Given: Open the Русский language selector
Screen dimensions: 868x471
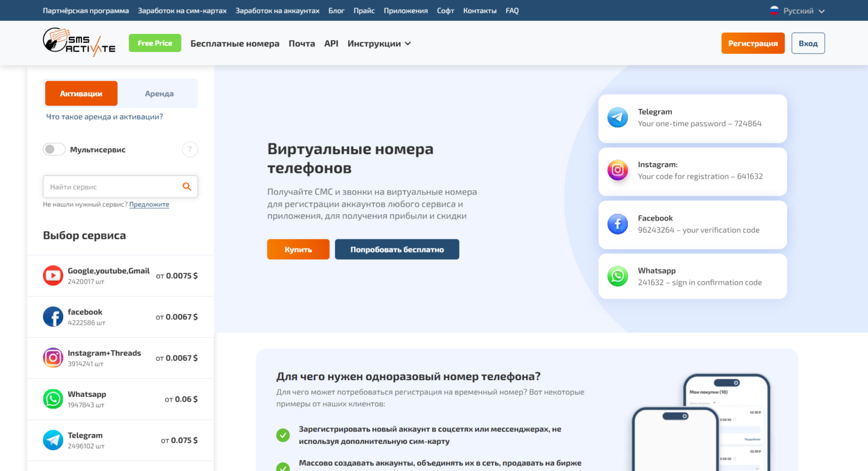Looking at the screenshot, I should [797, 10].
